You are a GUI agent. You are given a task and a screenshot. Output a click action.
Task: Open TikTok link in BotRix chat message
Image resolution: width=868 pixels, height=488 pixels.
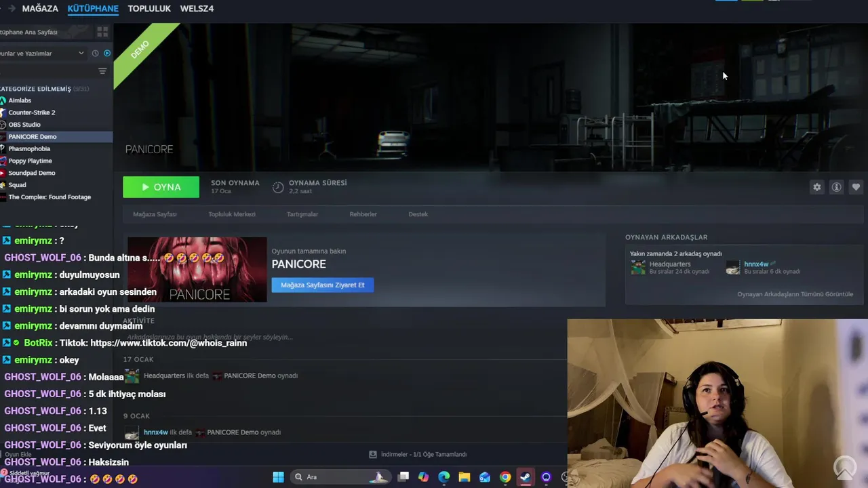[x=168, y=343]
